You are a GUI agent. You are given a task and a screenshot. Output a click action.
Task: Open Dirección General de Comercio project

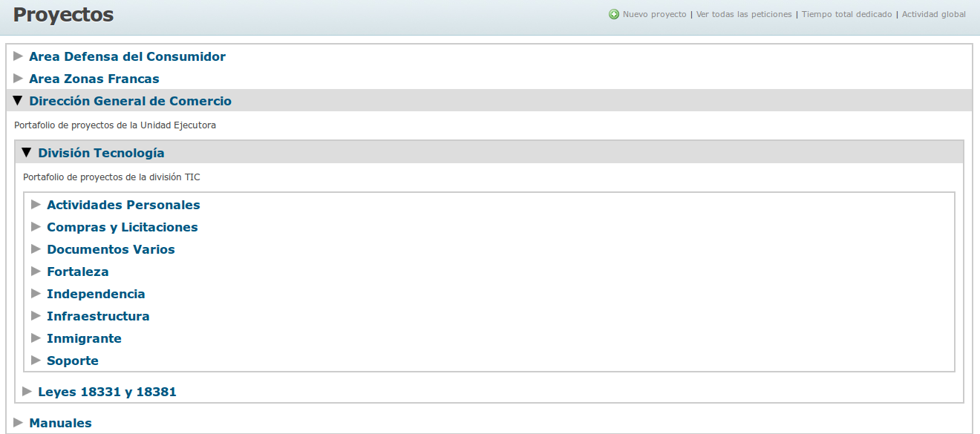coord(131,101)
